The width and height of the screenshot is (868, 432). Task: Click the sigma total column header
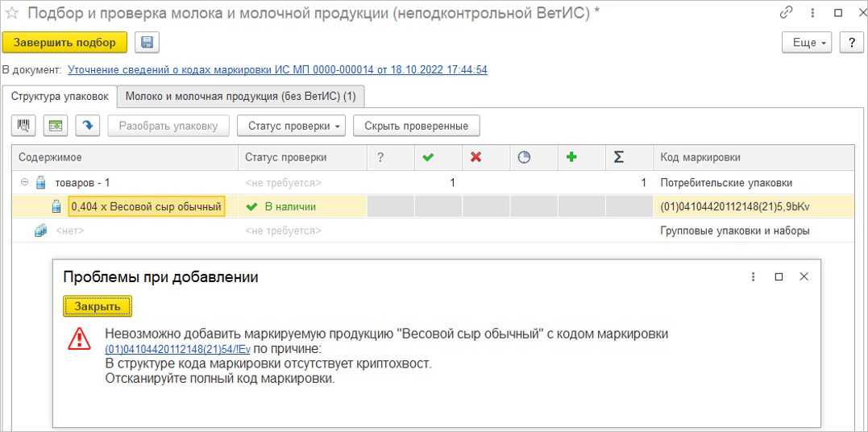619,158
